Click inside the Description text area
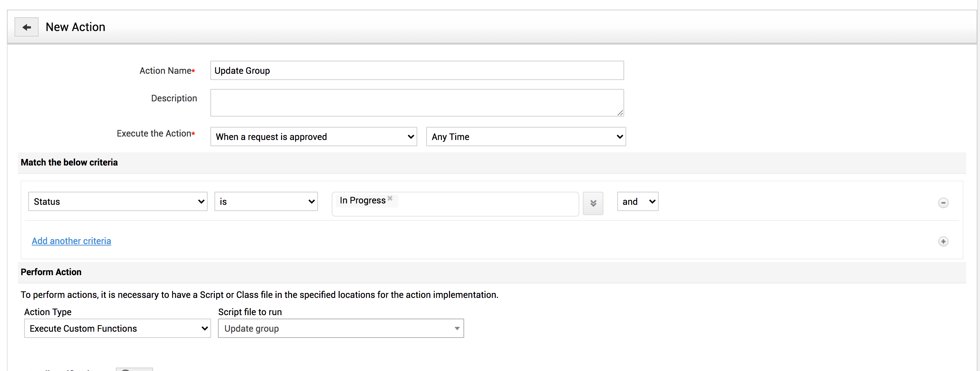Screen dimensions: 980x371 [417, 102]
